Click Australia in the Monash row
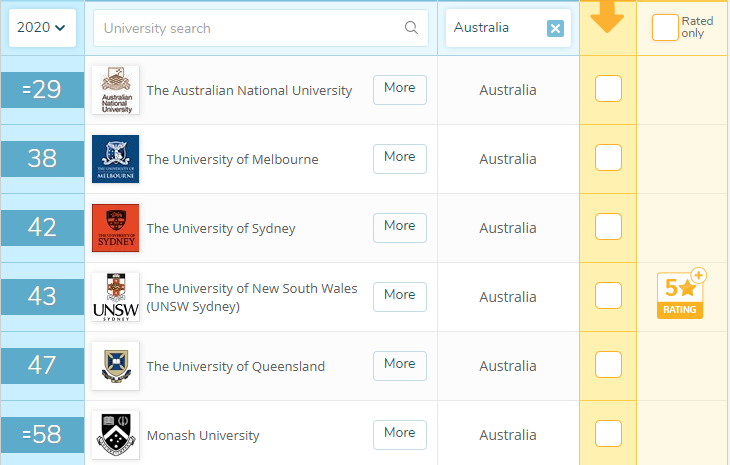Screen dimensions: 730x465 pyautogui.click(x=508, y=435)
